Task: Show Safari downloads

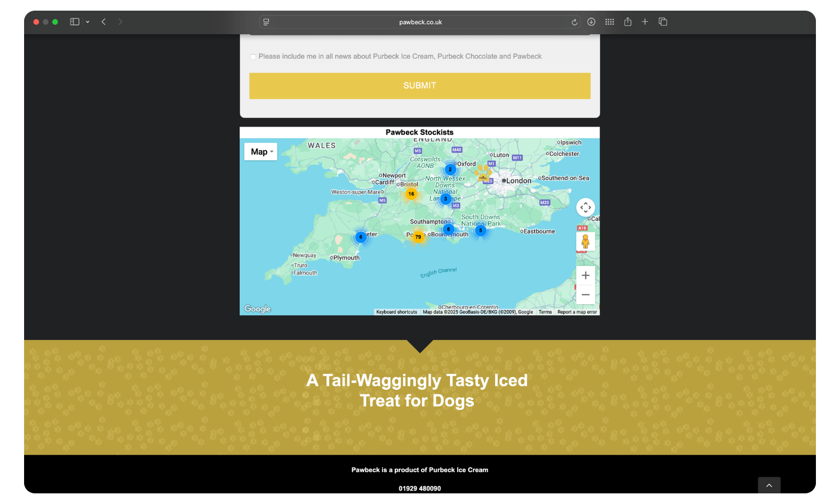Action: 591,22
